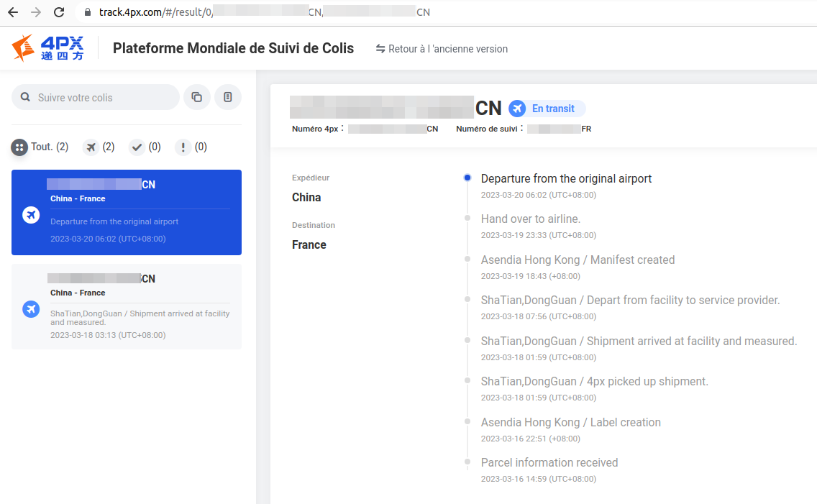Show in-transit parcels filter (2)
The height and width of the screenshot is (504, 817).
(x=99, y=147)
